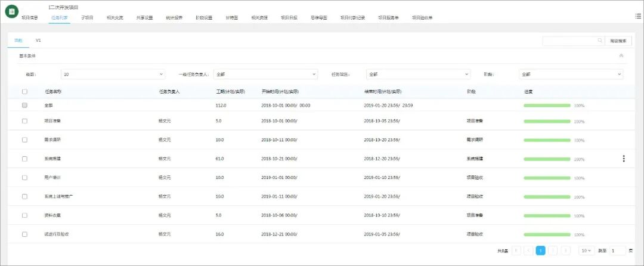
Task: Click the end time 2019-01-10 23:59/ cell
Action: [382, 177]
